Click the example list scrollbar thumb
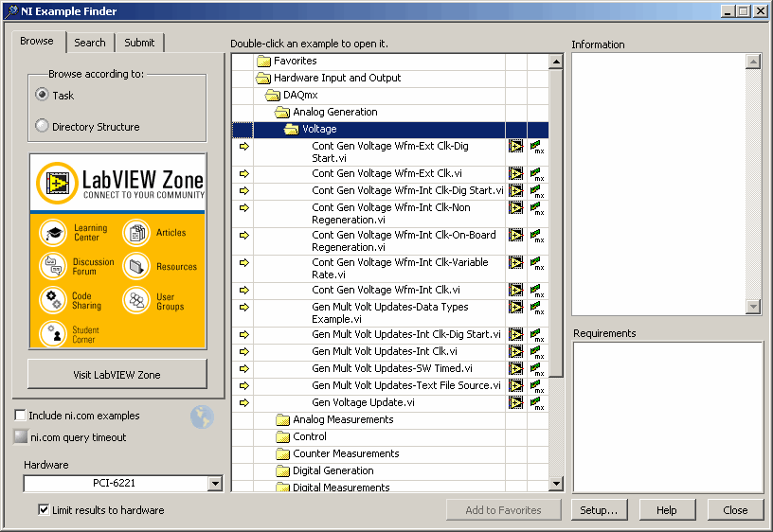The image size is (773, 532). [556, 223]
